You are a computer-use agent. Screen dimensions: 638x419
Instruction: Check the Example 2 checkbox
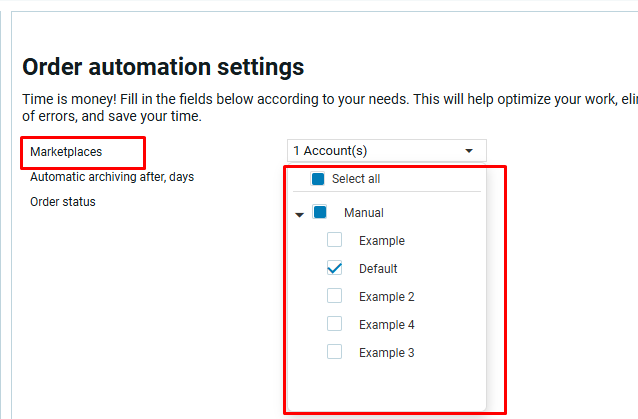click(335, 296)
